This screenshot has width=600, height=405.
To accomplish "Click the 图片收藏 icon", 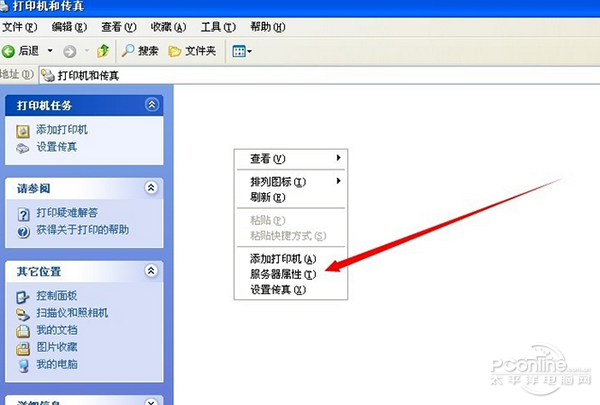I will point(23,348).
